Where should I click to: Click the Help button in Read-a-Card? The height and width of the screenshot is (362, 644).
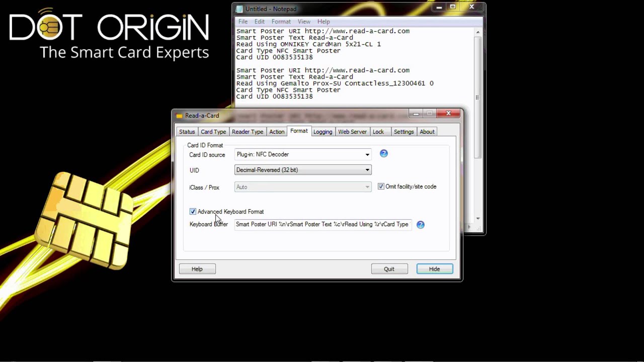click(197, 269)
